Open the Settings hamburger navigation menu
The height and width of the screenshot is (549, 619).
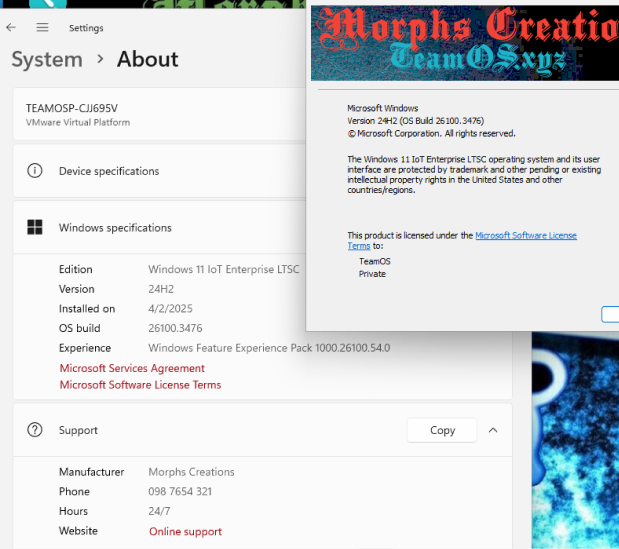tap(42, 27)
